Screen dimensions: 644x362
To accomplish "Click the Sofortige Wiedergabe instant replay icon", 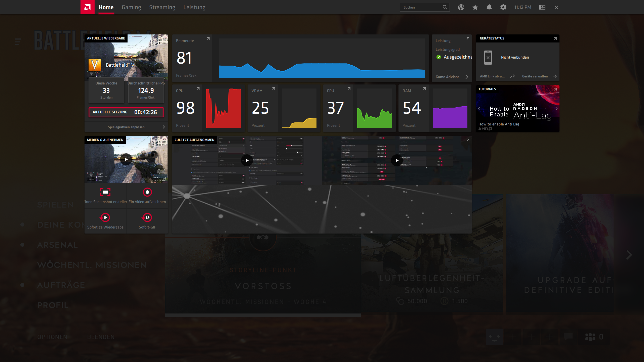I will (x=105, y=217).
